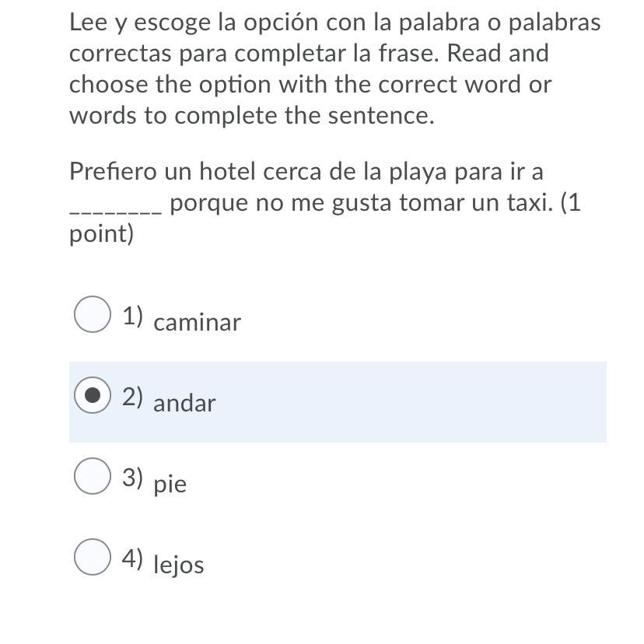Image resolution: width=644 pixels, height=644 pixels.
Task: Click the option number '4)'
Action: coord(133,559)
